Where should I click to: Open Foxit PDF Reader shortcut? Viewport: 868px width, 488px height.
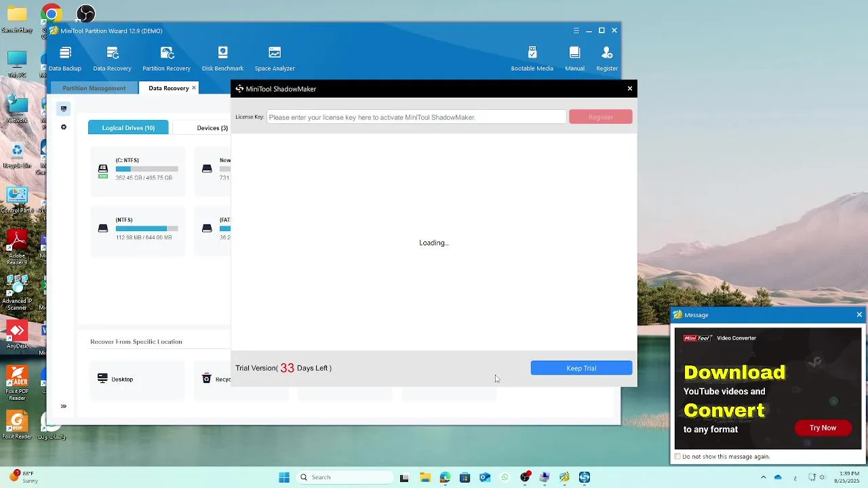(17, 383)
